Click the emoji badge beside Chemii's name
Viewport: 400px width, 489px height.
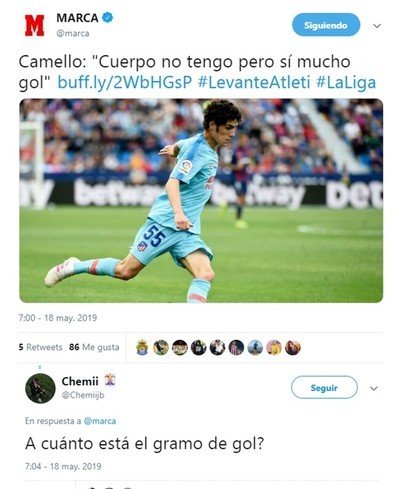(x=110, y=380)
